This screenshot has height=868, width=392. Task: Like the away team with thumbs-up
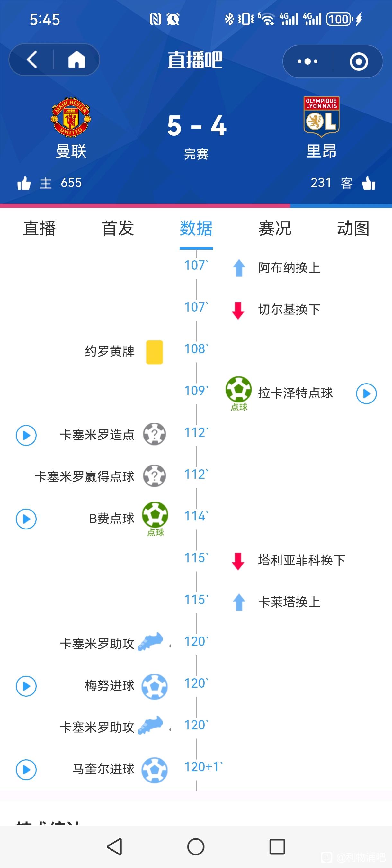[369, 183]
